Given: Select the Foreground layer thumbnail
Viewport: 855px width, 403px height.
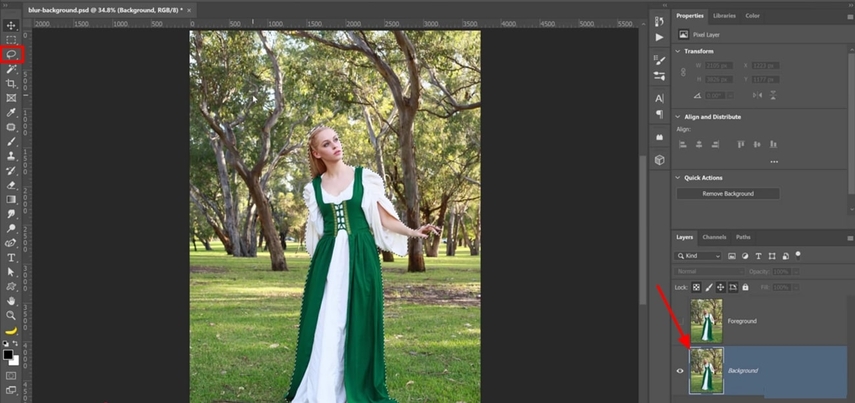Looking at the screenshot, I should pyautogui.click(x=706, y=321).
